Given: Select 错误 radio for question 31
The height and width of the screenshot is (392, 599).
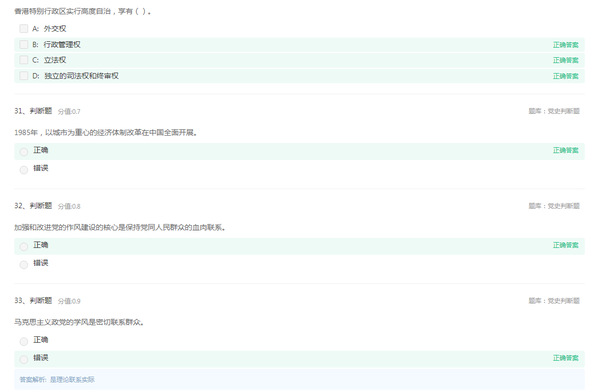Looking at the screenshot, I should (x=24, y=170).
